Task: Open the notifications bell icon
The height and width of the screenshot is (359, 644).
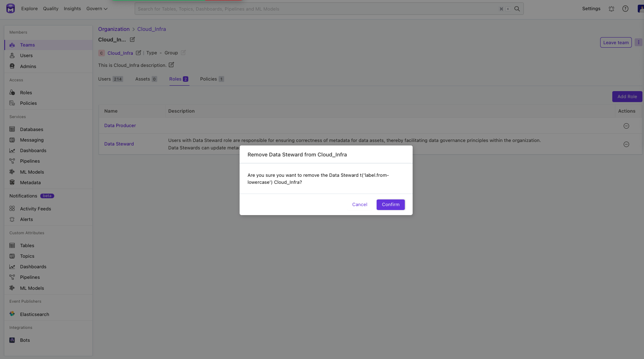Action: 611,9
